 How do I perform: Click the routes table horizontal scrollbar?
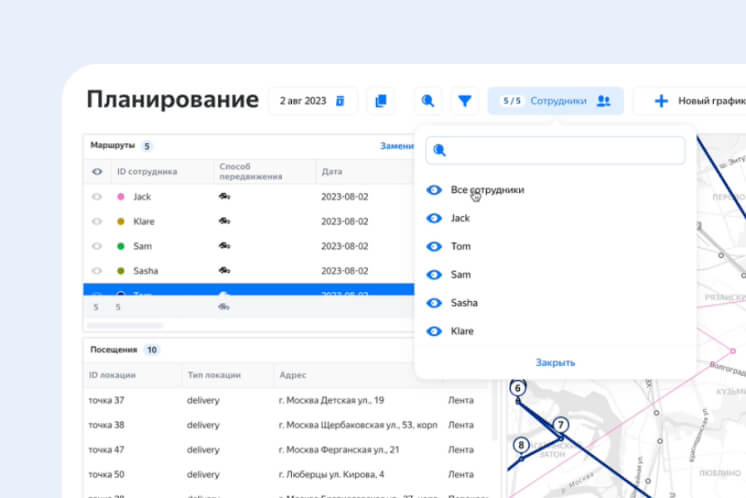click(x=125, y=325)
